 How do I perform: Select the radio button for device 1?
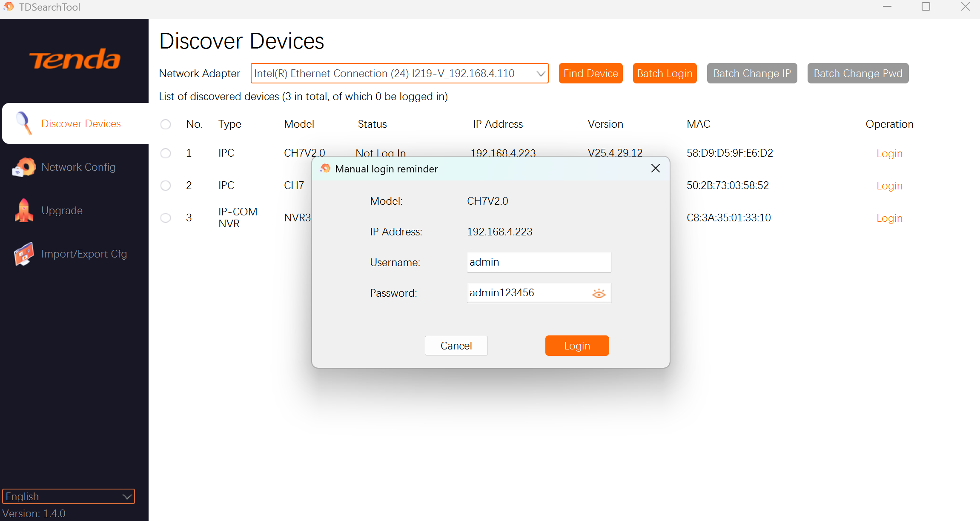(166, 153)
